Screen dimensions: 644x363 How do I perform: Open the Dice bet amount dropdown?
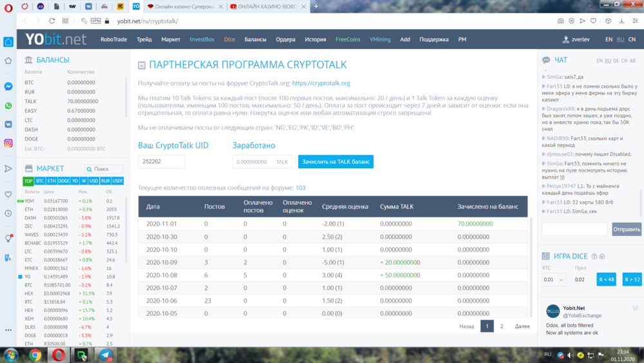click(x=554, y=280)
